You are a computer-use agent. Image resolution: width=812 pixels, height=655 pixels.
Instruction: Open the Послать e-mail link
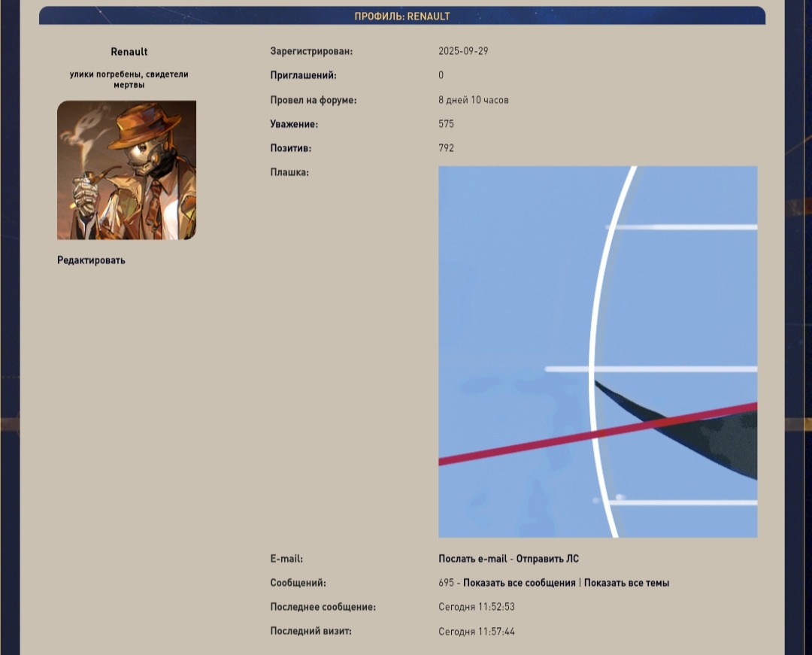473,558
